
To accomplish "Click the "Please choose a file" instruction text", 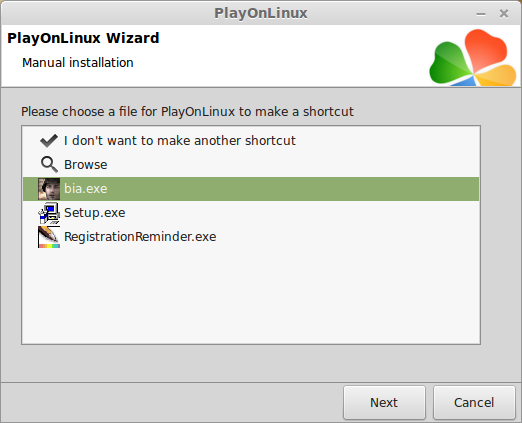I will point(187,112).
